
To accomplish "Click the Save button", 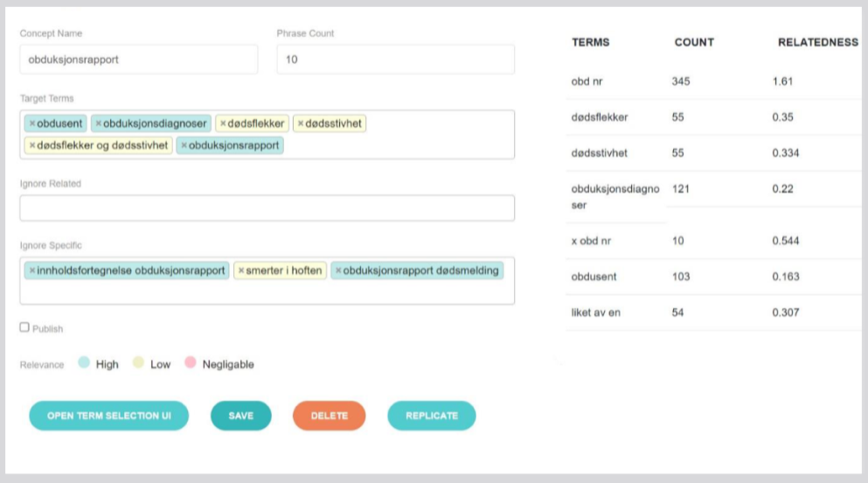I will pos(240,416).
